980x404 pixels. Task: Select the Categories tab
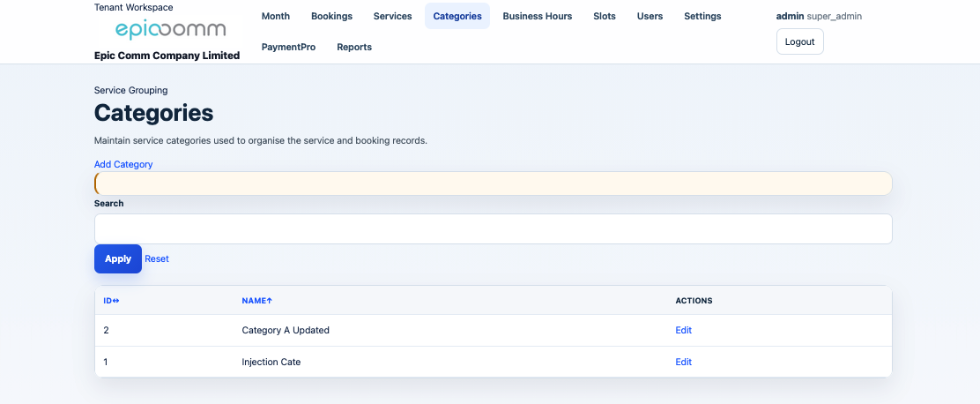pyautogui.click(x=457, y=16)
